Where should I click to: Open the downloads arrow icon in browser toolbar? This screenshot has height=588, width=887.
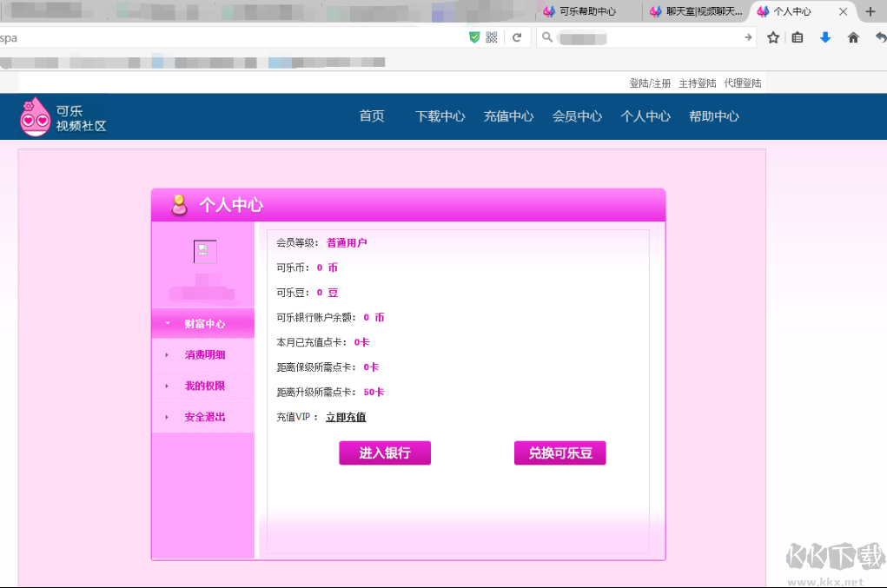(x=825, y=37)
